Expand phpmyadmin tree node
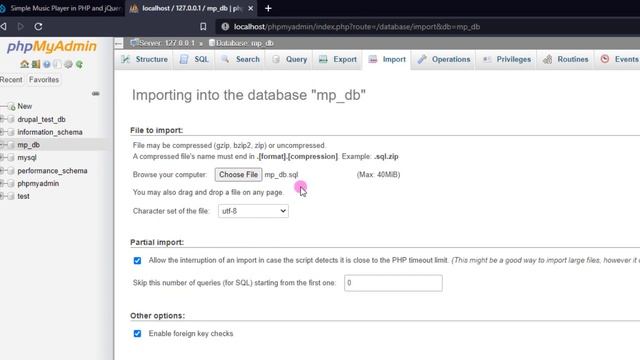Image resolution: width=640 pixels, height=360 pixels. click(x=2, y=183)
